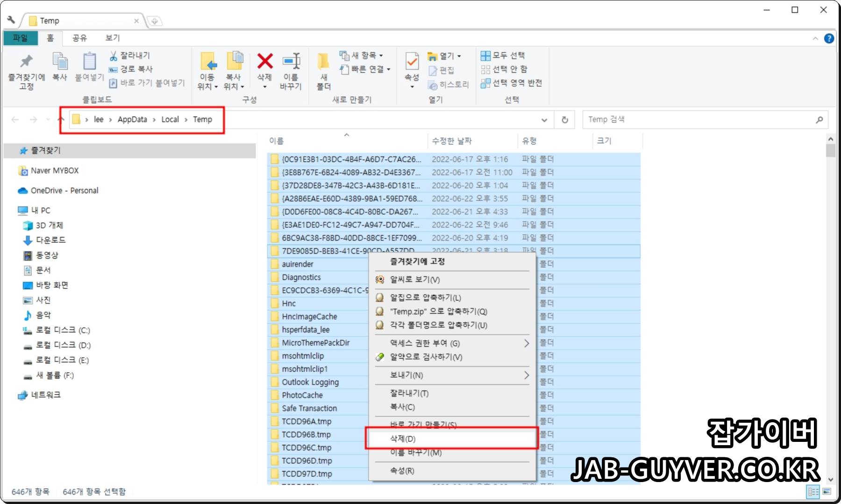Click the back navigation arrow
Image resolution: width=841 pixels, height=504 pixels.
tap(14, 120)
